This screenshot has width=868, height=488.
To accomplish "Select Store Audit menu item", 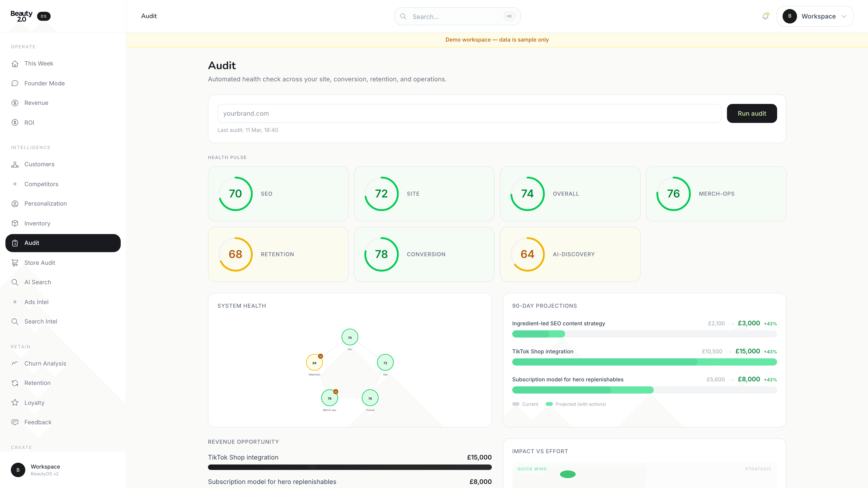I will tap(63, 263).
